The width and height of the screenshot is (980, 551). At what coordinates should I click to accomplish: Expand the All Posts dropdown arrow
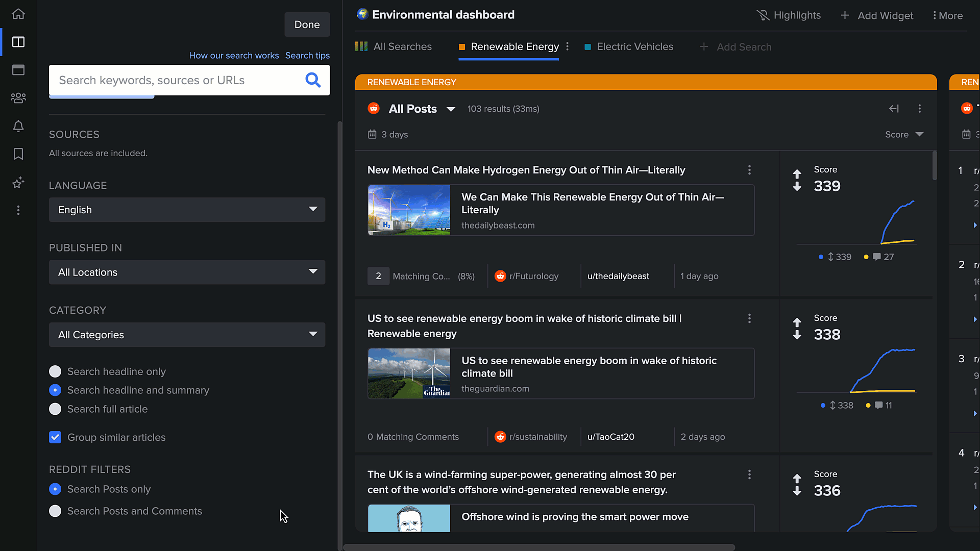point(451,109)
